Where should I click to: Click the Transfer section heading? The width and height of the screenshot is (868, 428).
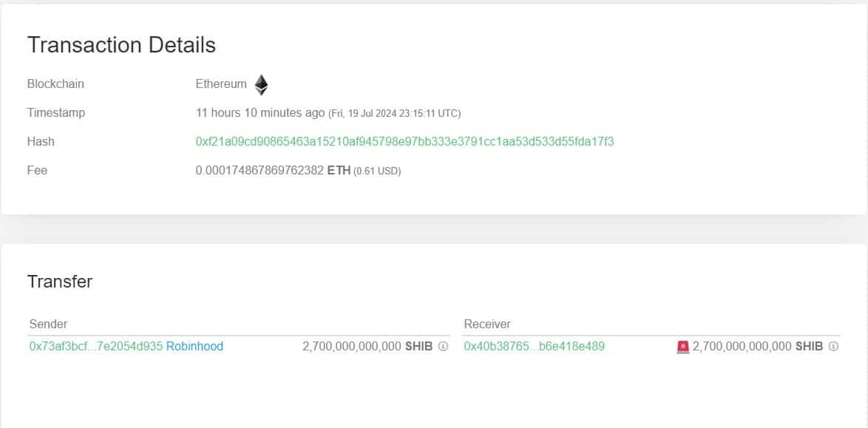(x=60, y=282)
